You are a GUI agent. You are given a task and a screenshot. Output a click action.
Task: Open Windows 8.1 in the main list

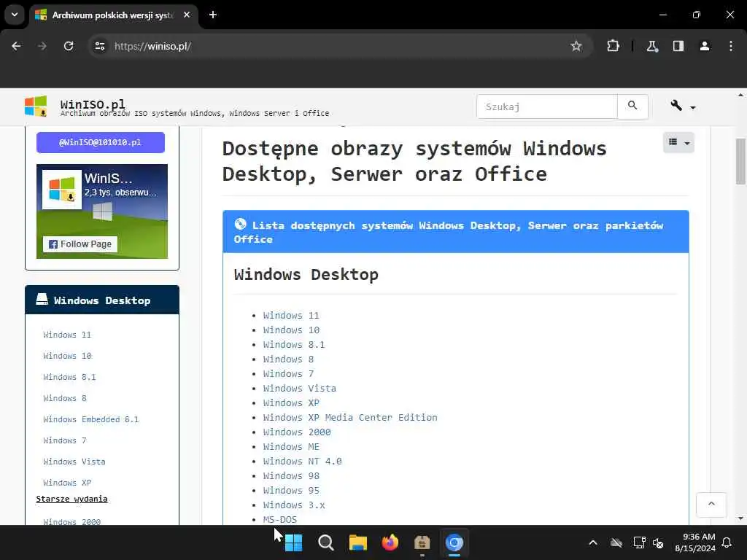coord(294,344)
